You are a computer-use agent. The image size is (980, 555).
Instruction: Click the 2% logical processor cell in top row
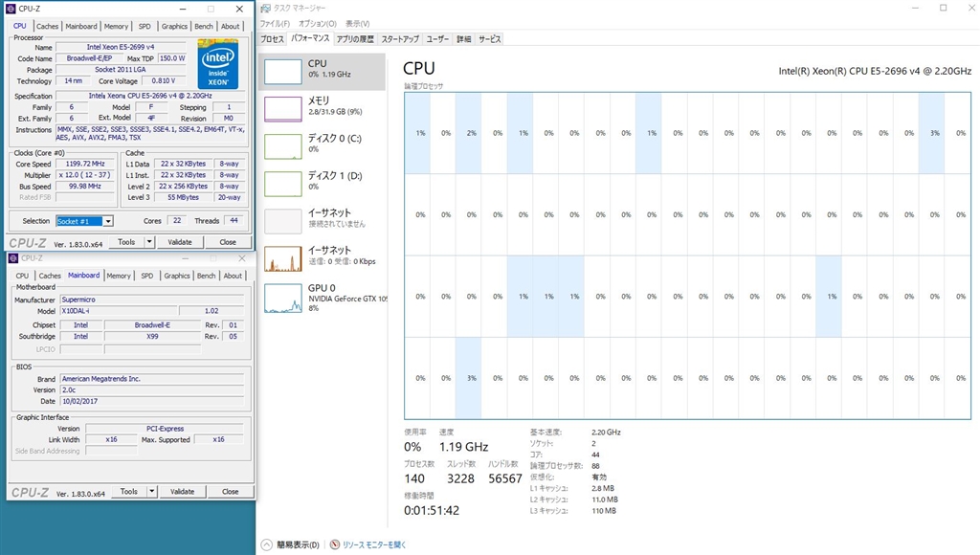[471, 133]
